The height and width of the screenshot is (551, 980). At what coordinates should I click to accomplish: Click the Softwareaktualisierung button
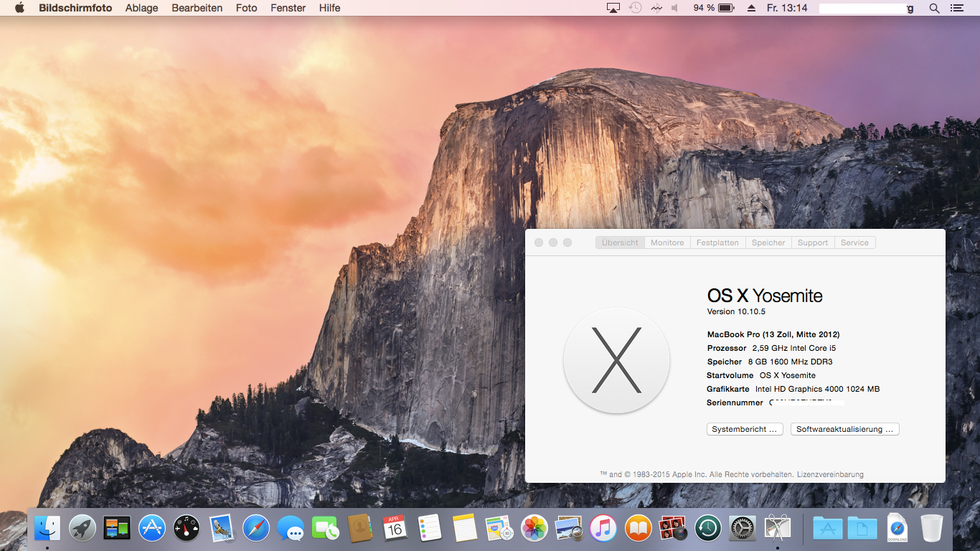tap(844, 429)
